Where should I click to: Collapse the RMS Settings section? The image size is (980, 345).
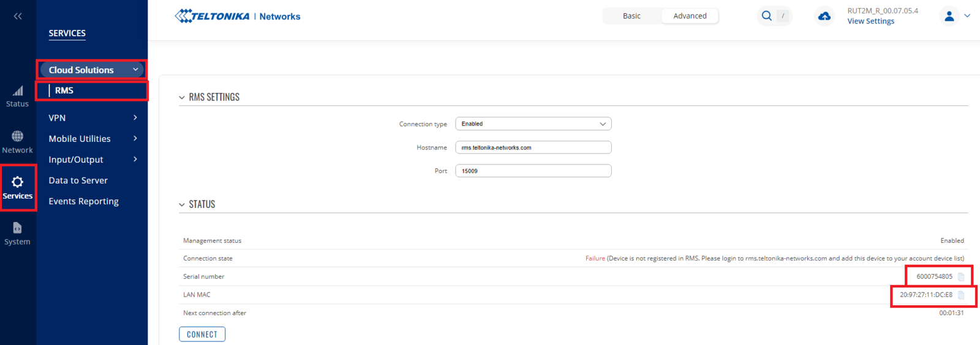182,98
